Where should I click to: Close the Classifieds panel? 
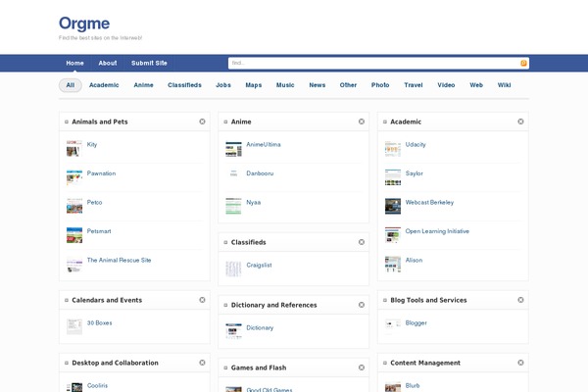pyautogui.click(x=362, y=242)
